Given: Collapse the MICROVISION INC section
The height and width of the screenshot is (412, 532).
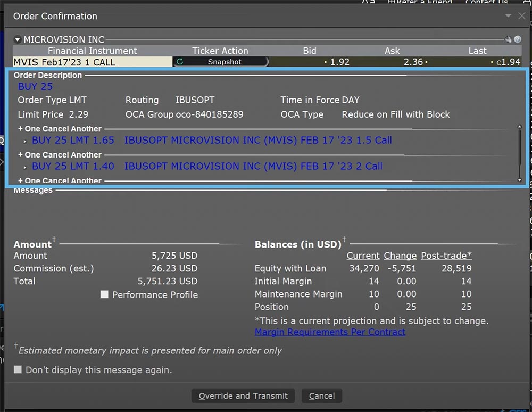Looking at the screenshot, I should 18,39.
